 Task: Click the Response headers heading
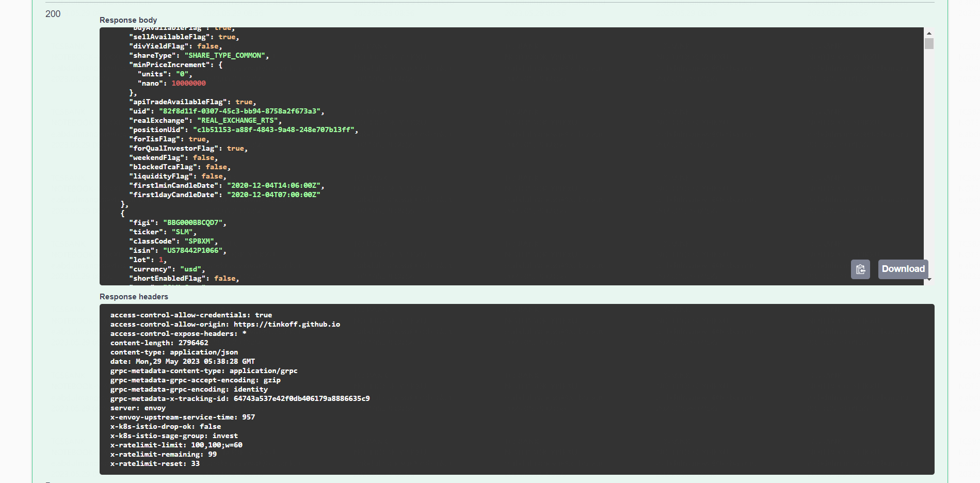[x=134, y=296]
